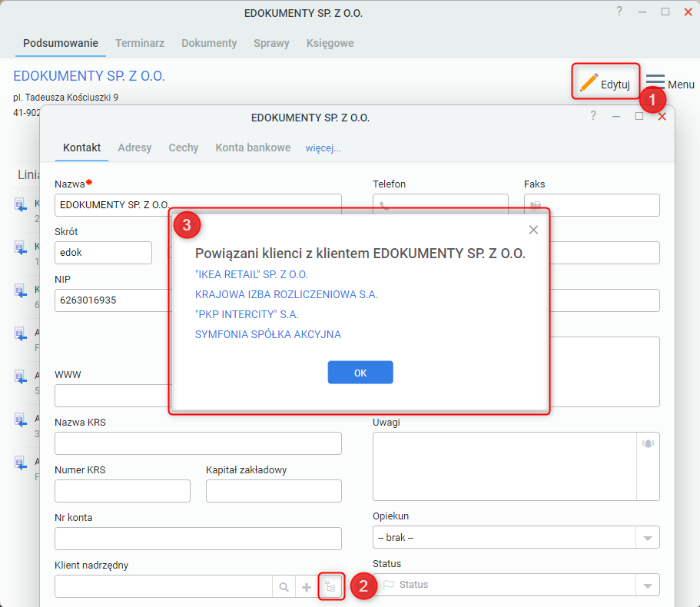Click the Nr konta input field
Screen dimensions: 700x607
click(198, 539)
